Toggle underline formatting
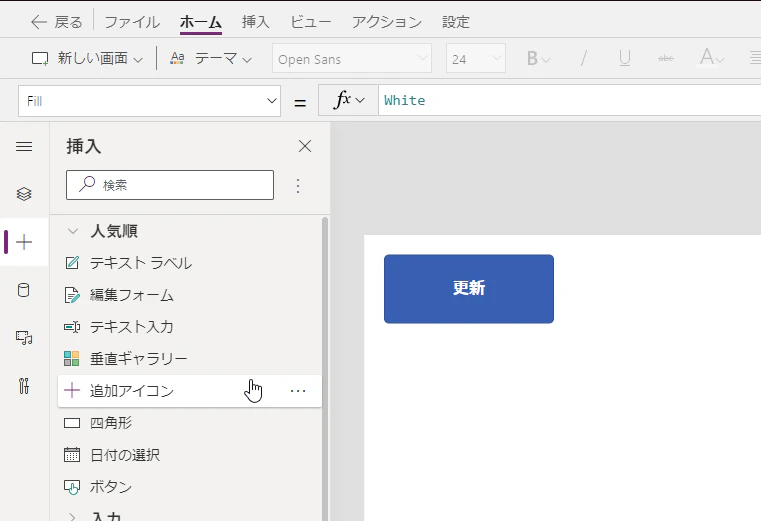 pyautogui.click(x=625, y=59)
